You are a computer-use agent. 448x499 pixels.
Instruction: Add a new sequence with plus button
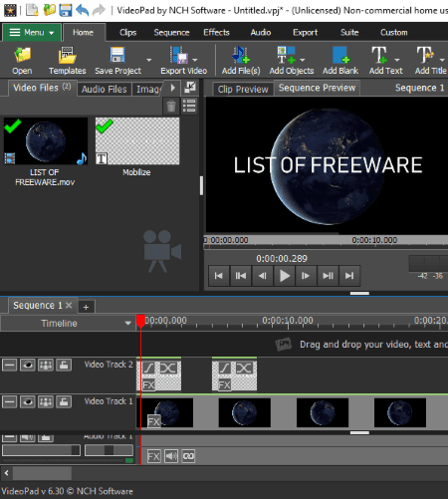(87, 307)
